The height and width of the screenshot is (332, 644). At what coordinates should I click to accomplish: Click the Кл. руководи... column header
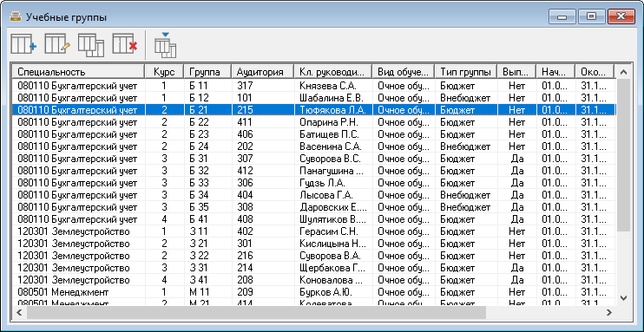333,71
